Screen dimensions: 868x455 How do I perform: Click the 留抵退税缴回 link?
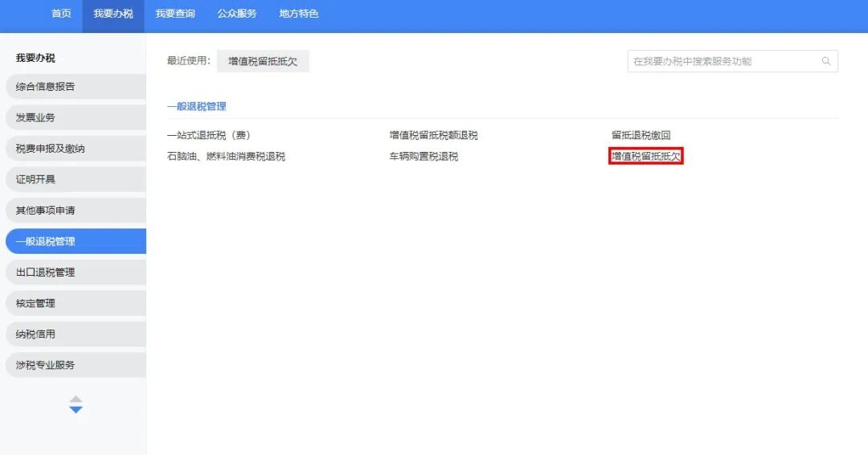tap(641, 135)
